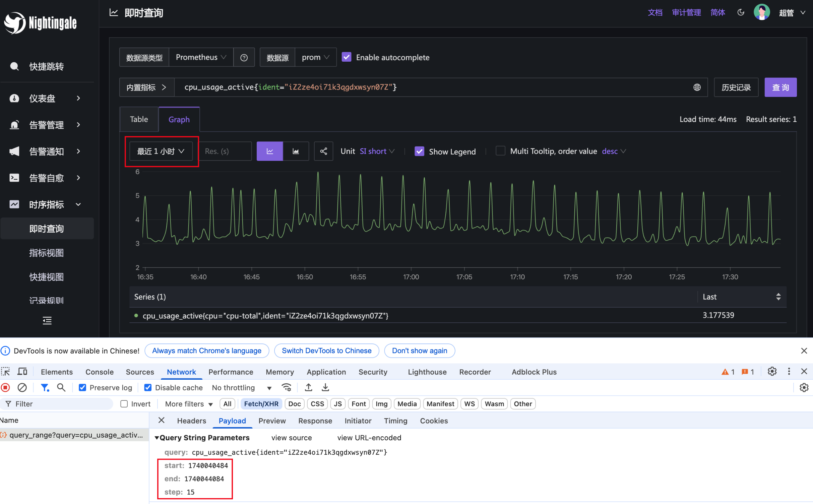Click the help icon beside Prometheus

[x=244, y=58]
